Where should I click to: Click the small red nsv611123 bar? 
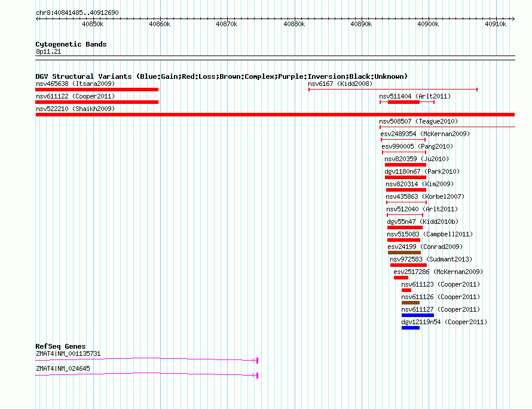point(406,290)
